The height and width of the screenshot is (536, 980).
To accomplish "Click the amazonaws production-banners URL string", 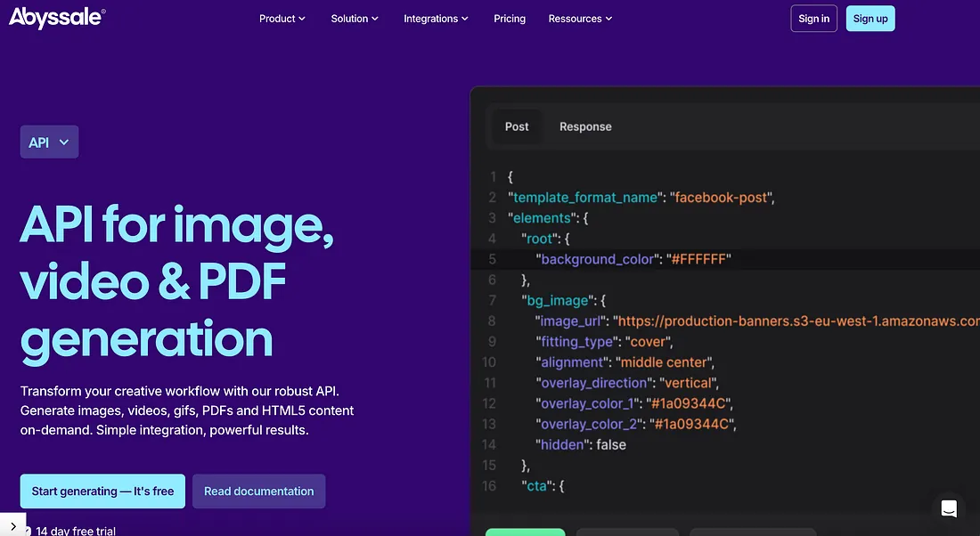I will click(x=796, y=321).
